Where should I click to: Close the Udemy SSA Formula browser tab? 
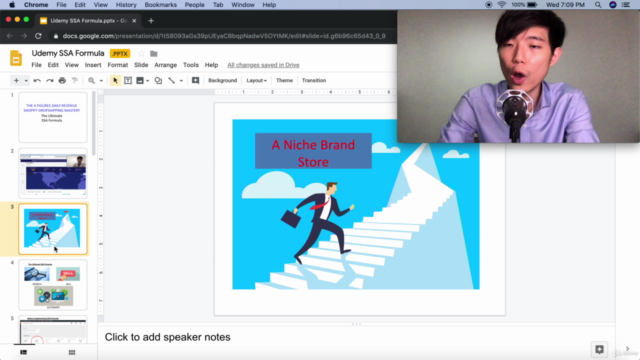[x=134, y=21]
